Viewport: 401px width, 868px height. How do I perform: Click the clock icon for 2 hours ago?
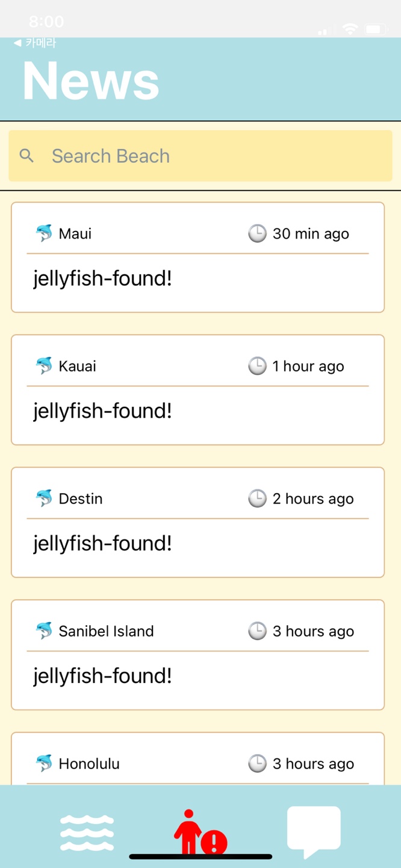click(257, 498)
